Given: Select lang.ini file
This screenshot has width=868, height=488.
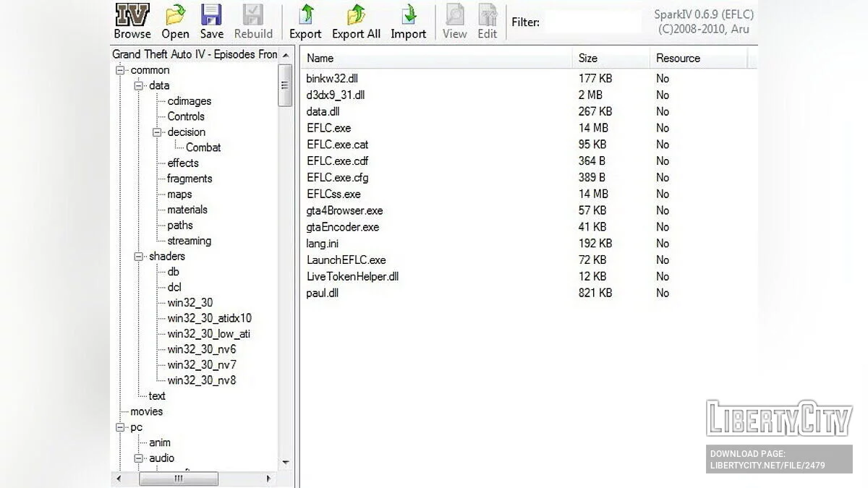Looking at the screenshot, I should coord(323,244).
